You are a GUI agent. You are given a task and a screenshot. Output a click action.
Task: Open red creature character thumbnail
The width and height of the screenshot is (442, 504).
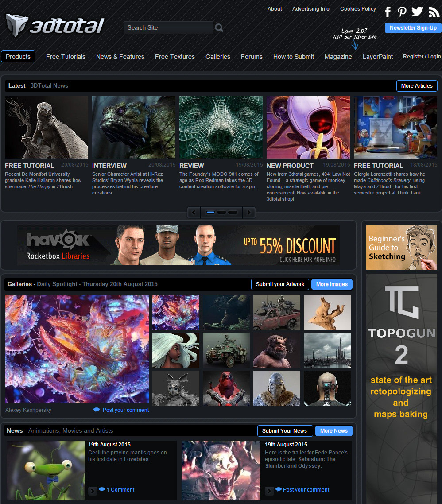[x=226, y=388]
